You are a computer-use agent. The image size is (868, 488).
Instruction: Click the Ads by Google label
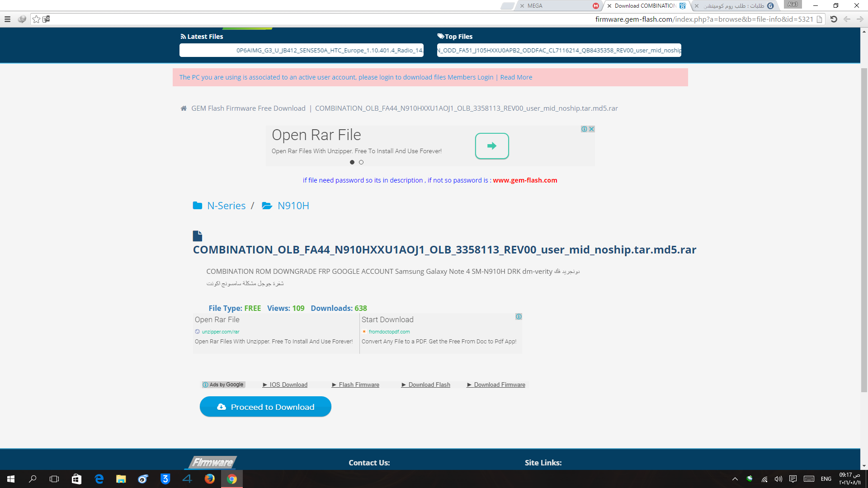[224, 385]
